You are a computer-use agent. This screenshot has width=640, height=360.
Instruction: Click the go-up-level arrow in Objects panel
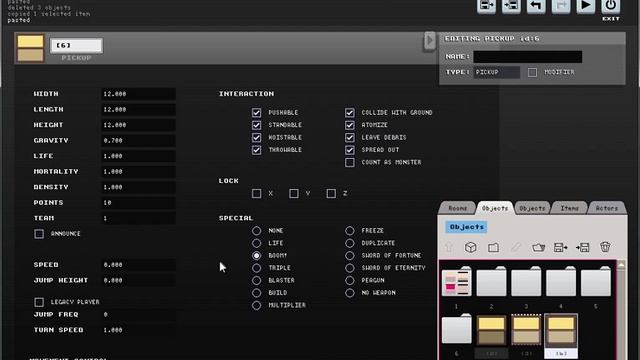449,247
